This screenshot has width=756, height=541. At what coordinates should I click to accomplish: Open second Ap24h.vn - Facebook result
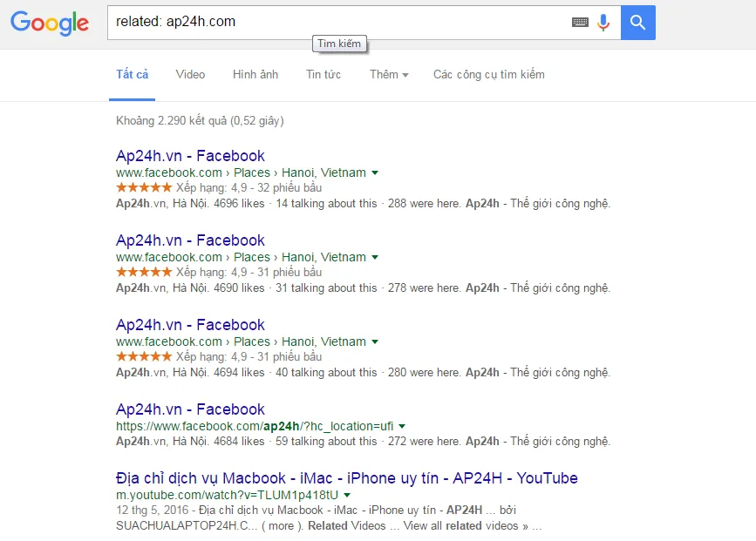click(x=190, y=240)
